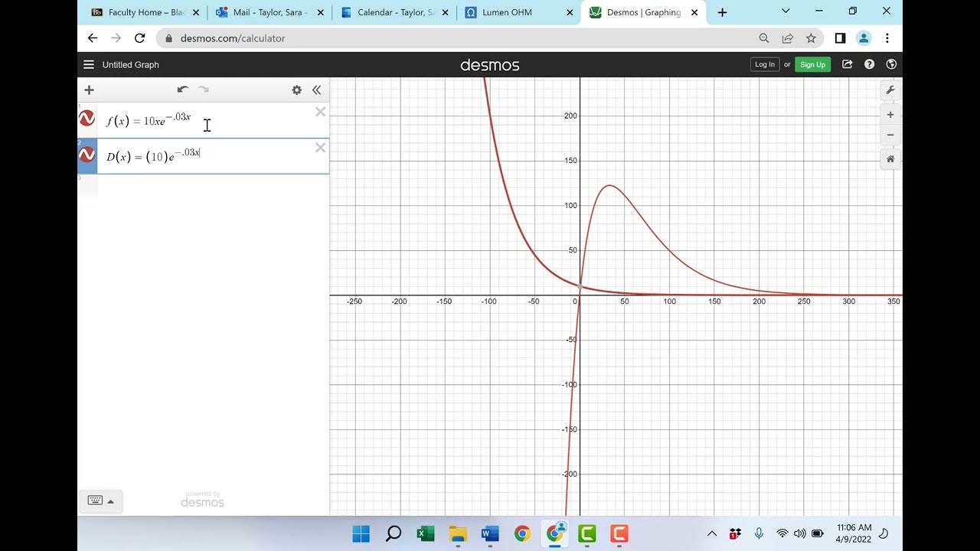
Task: Switch to the Faculty Home Blackboard tab
Action: click(145, 12)
